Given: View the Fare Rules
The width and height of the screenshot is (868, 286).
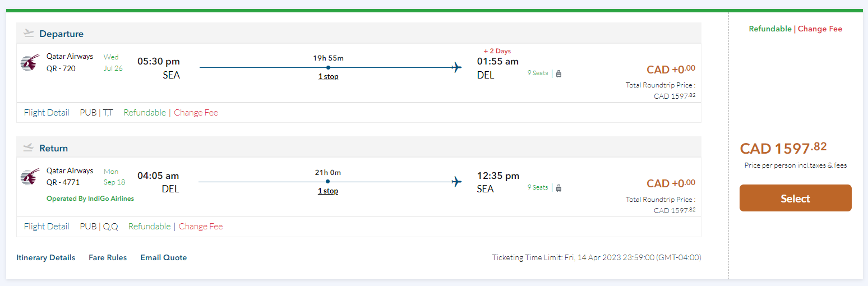Looking at the screenshot, I should [108, 258].
